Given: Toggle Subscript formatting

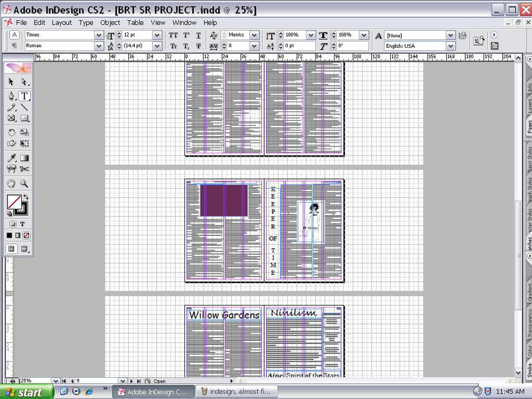Looking at the screenshot, I should tap(186, 46).
